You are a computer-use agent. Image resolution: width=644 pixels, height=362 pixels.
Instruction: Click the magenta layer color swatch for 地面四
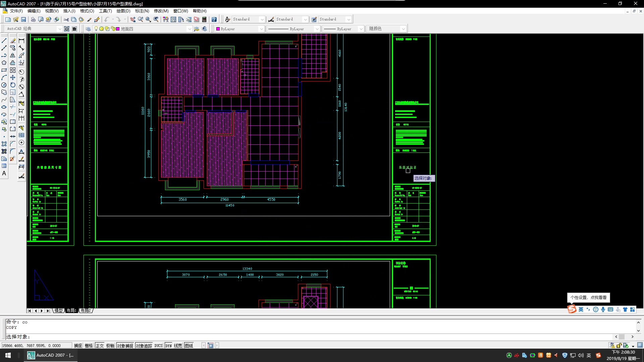click(x=118, y=29)
